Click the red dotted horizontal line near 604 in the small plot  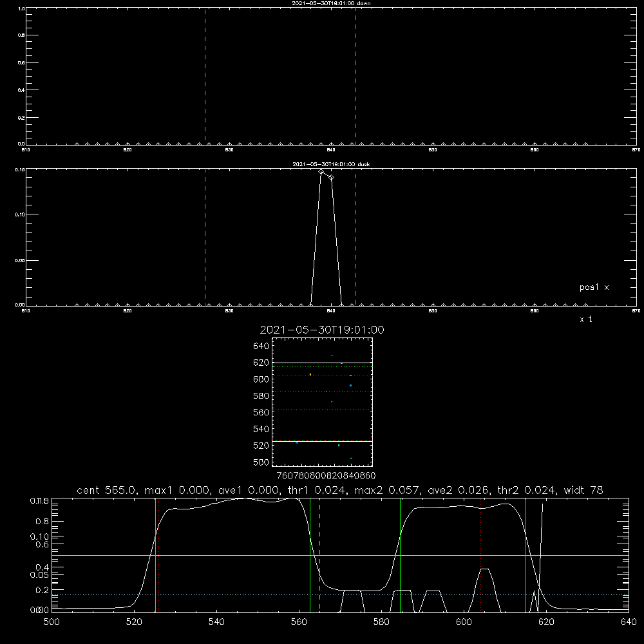tap(322, 376)
